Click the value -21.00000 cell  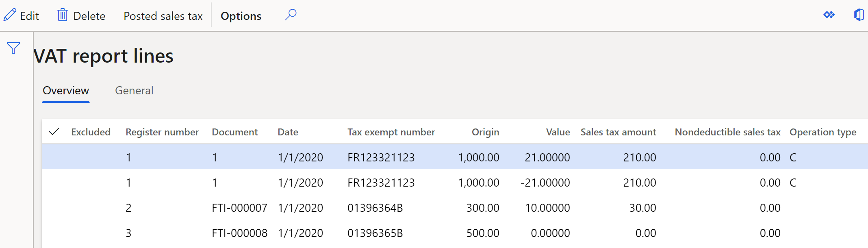click(x=545, y=183)
